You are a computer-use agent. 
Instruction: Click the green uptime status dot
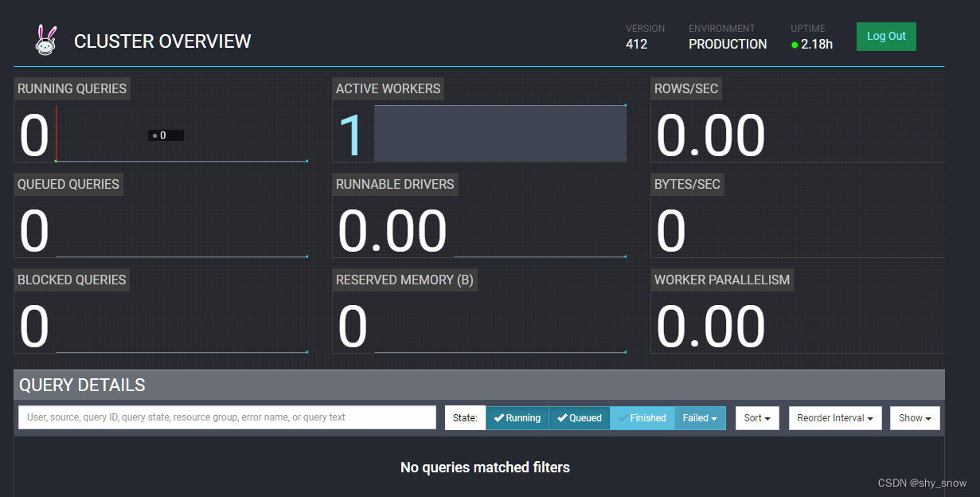(795, 45)
